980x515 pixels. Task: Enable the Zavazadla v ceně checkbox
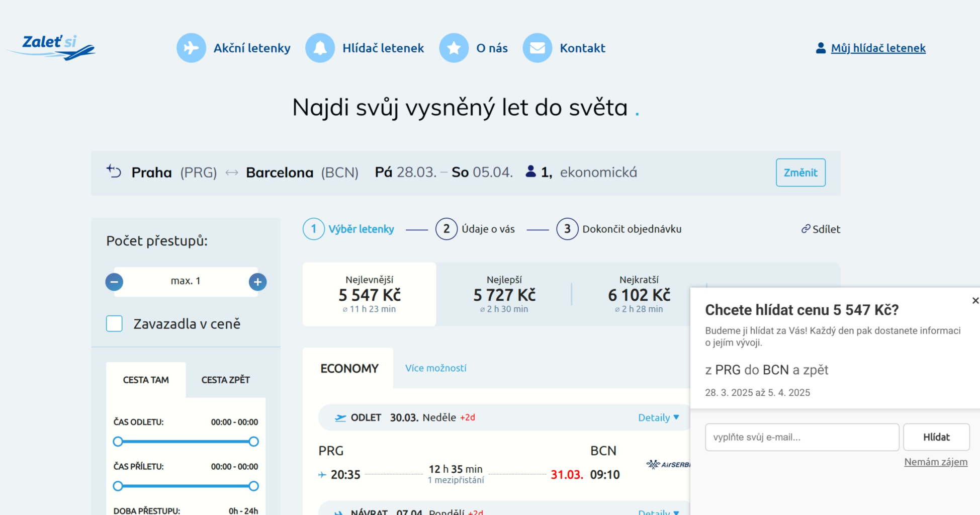pyautogui.click(x=115, y=323)
